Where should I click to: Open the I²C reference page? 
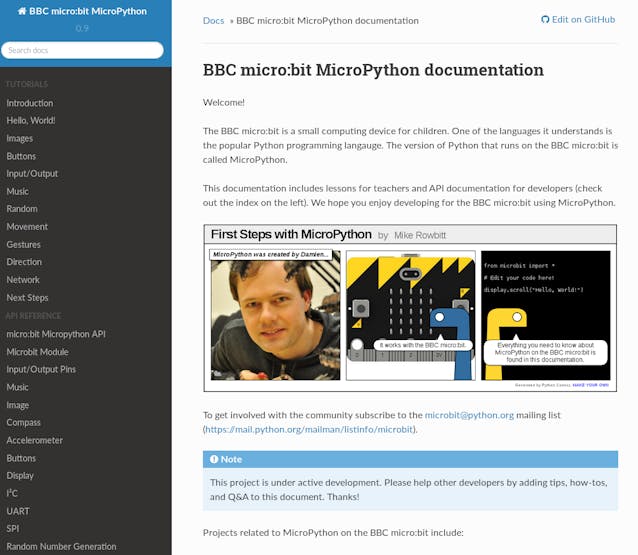coord(12,493)
